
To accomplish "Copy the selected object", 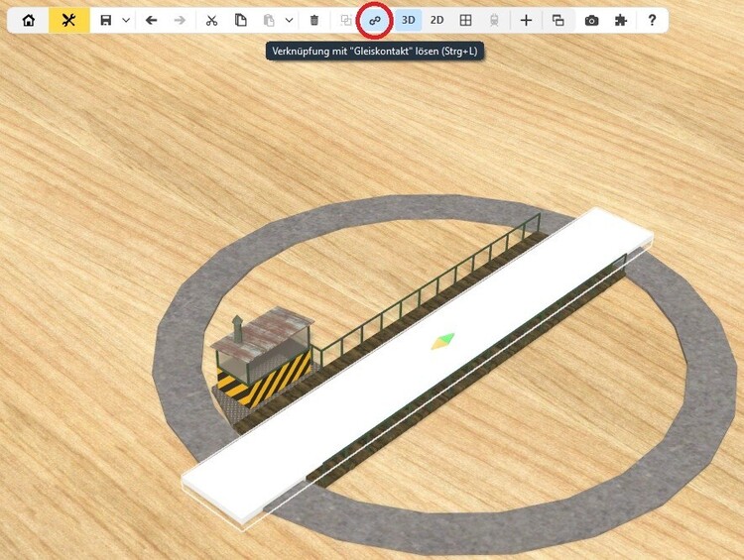I will click(241, 21).
